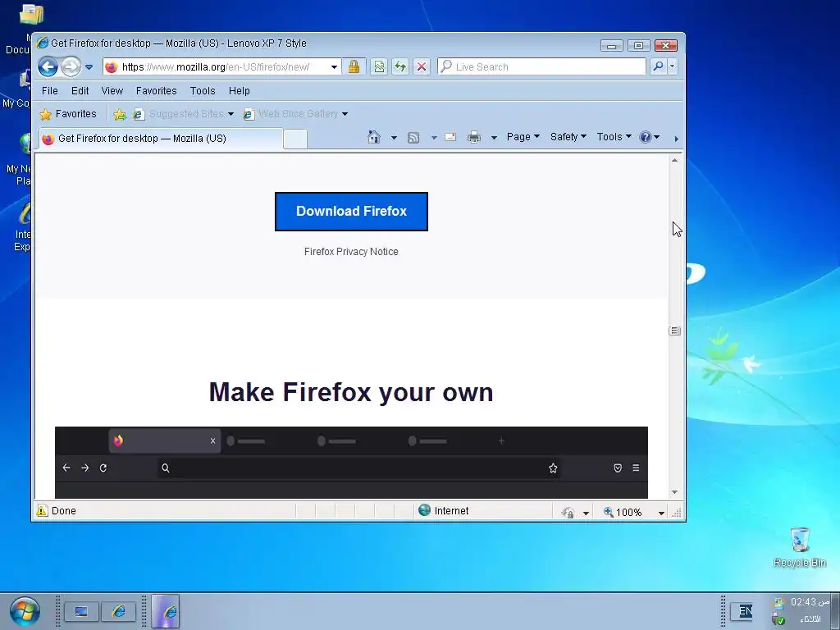Click 100% zoom level button
Viewport: 840px width, 630px height.
623,512
